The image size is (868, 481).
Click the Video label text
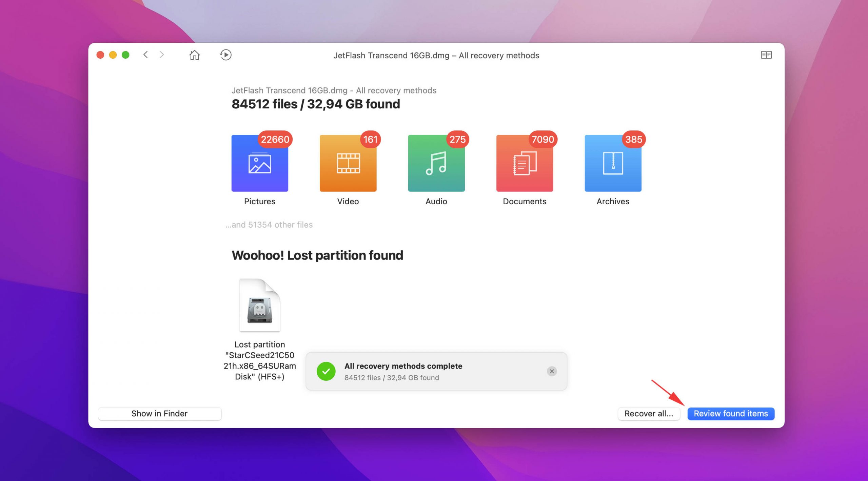click(348, 202)
